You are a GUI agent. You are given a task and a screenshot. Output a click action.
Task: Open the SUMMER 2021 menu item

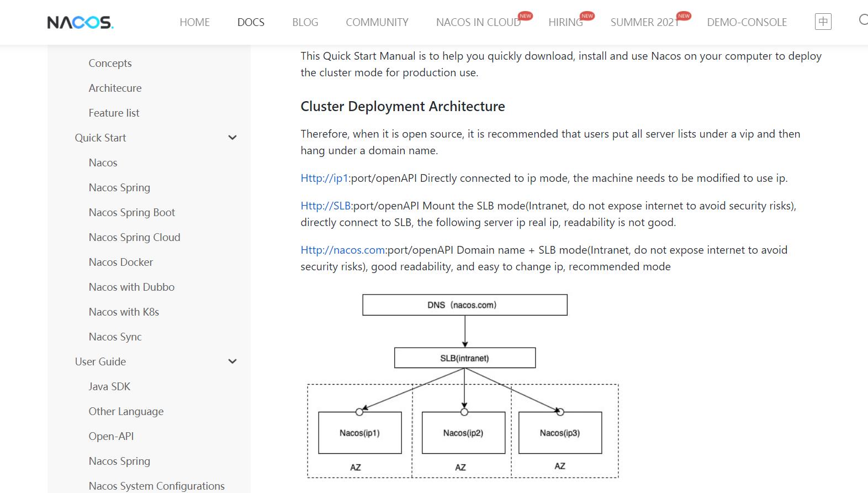[x=644, y=22]
